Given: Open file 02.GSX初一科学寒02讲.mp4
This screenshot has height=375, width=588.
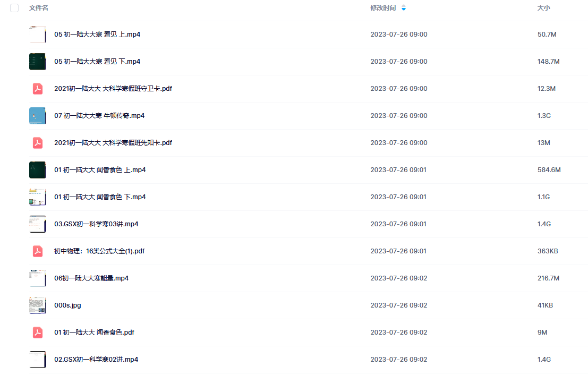Looking at the screenshot, I should (96, 359).
